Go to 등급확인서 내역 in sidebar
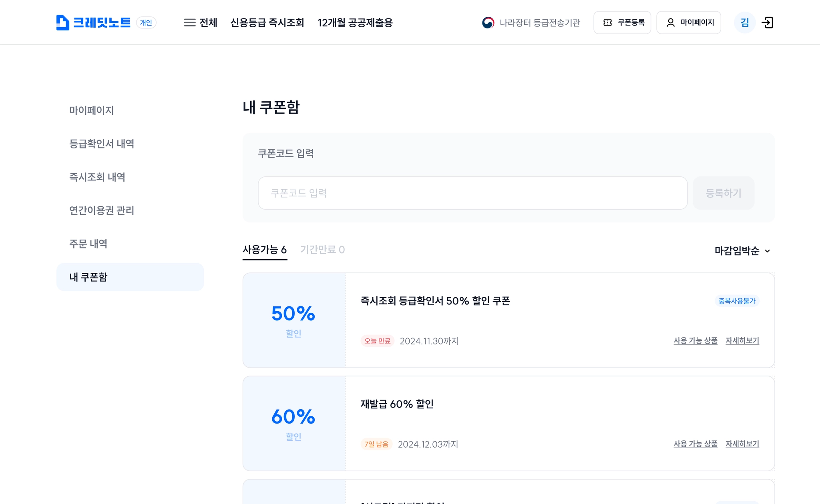Screen dimensions: 820x504 point(102,144)
